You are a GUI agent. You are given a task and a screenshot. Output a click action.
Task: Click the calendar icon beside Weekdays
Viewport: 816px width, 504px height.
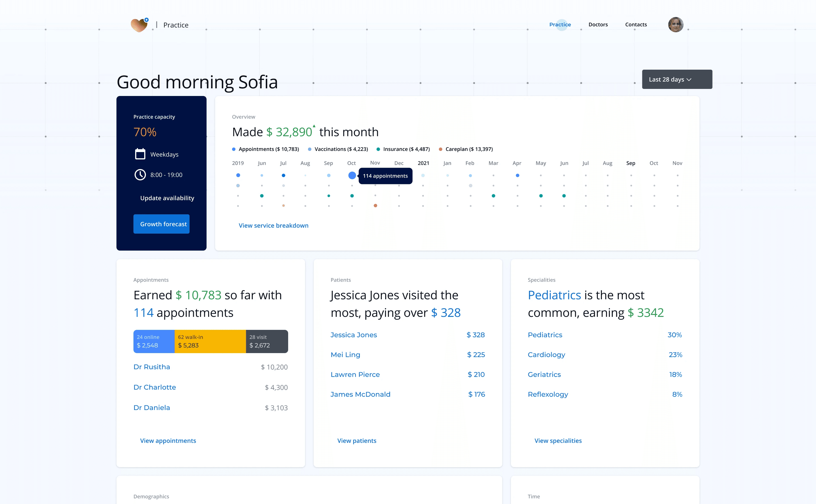click(x=140, y=154)
